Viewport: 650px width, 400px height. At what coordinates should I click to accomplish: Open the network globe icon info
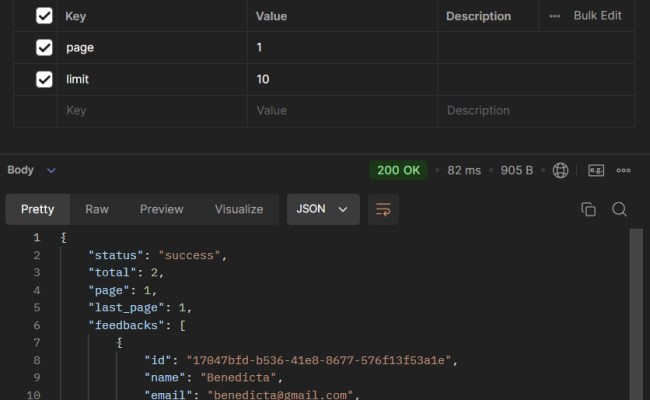point(560,170)
